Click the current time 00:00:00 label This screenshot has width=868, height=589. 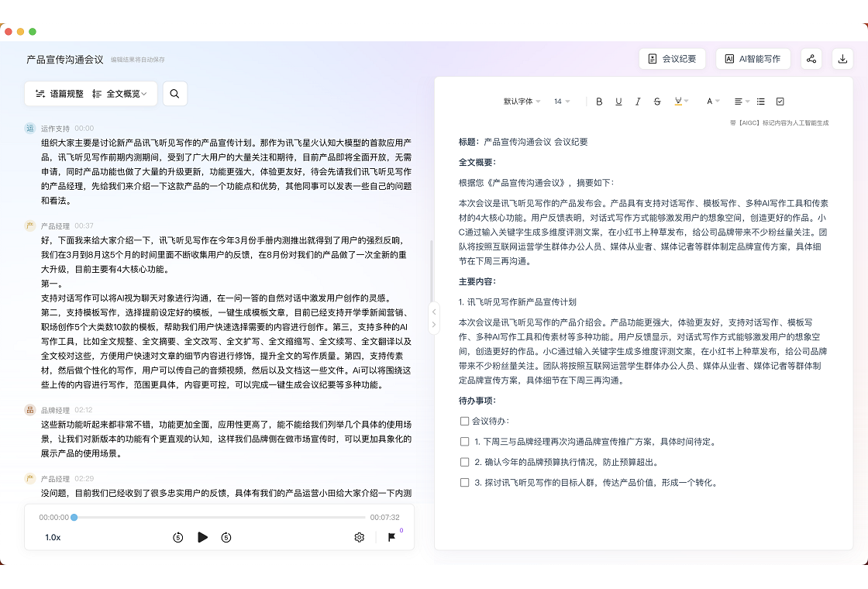click(53, 517)
